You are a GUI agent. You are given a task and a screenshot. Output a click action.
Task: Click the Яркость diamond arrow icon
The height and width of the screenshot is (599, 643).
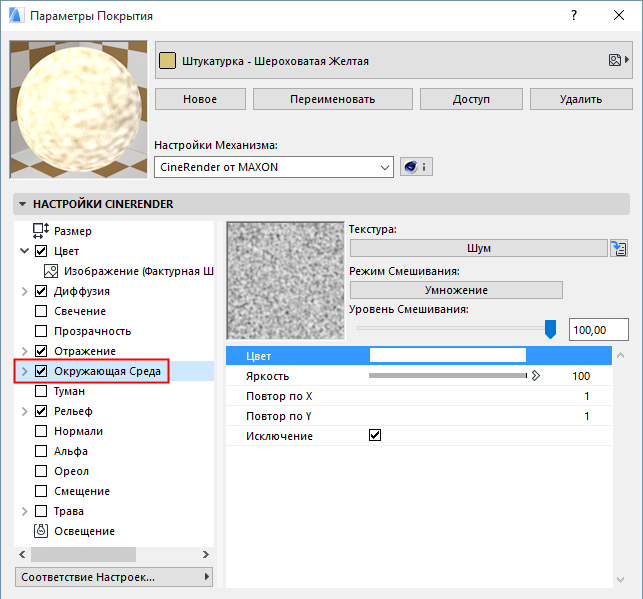[x=536, y=376]
